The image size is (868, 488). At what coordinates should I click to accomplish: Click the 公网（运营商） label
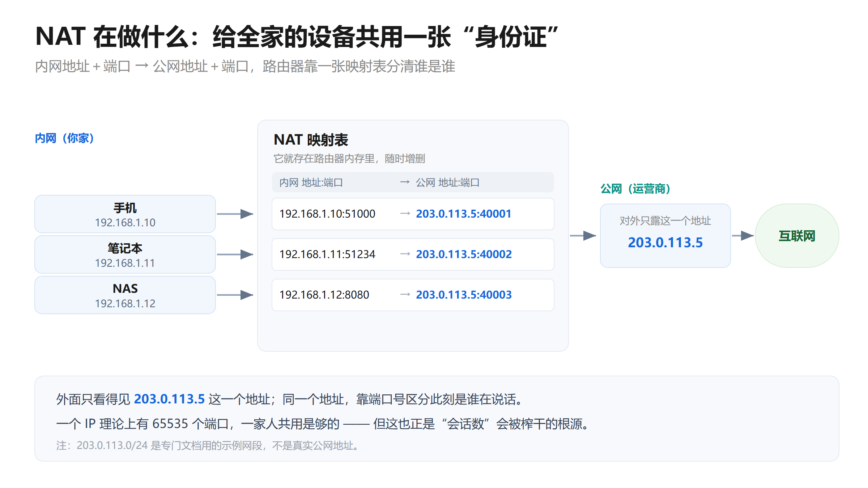click(x=635, y=189)
